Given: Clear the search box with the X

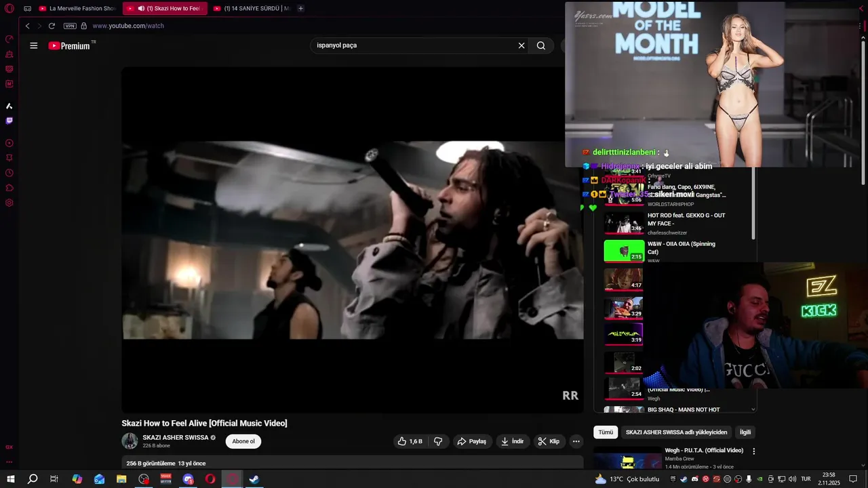Looking at the screenshot, I should click(x=521, y=45).
